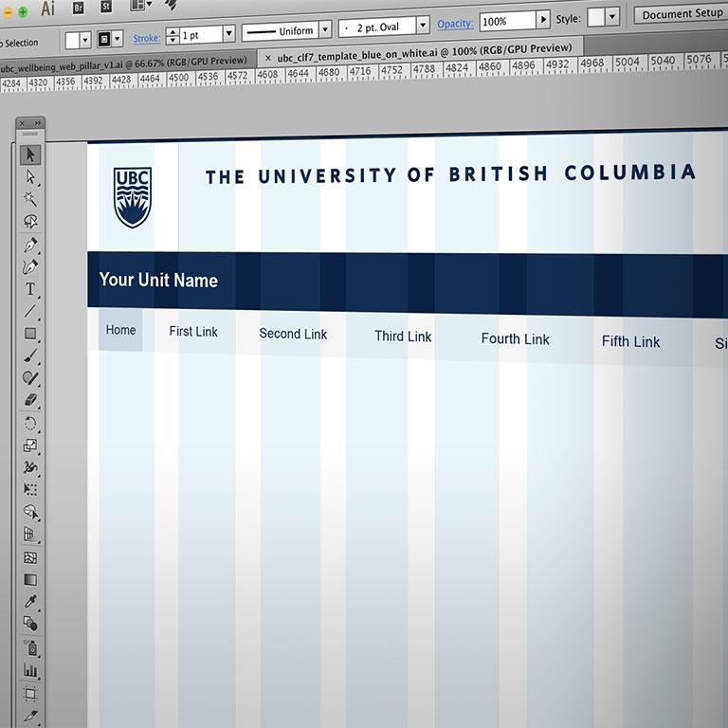Select the Rotate tool
Viewport: 728px width, 728px height.
coord(30,424)
